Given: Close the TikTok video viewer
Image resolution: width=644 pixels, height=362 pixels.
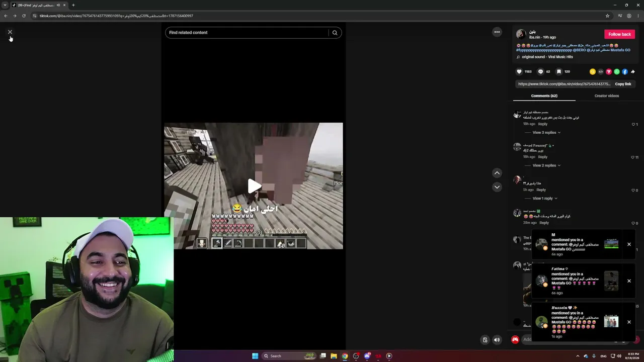Looking at the screenshot, I should (10, 32).
